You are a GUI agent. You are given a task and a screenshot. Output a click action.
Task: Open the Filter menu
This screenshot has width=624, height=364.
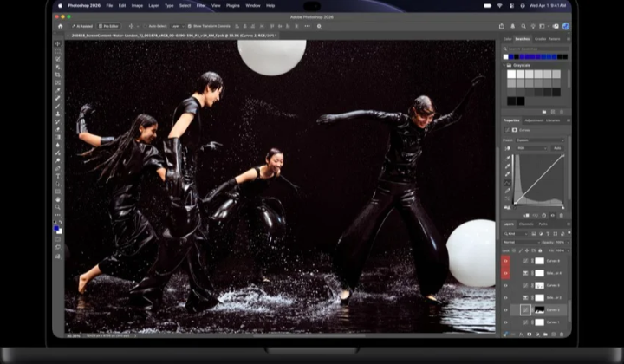tap(201, 5)
